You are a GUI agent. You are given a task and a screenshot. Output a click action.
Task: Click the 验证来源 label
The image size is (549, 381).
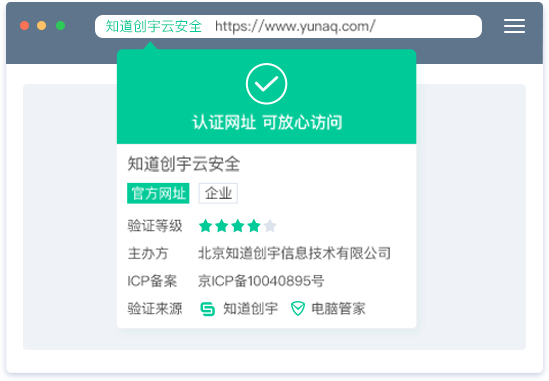click(x=155, y=309)
